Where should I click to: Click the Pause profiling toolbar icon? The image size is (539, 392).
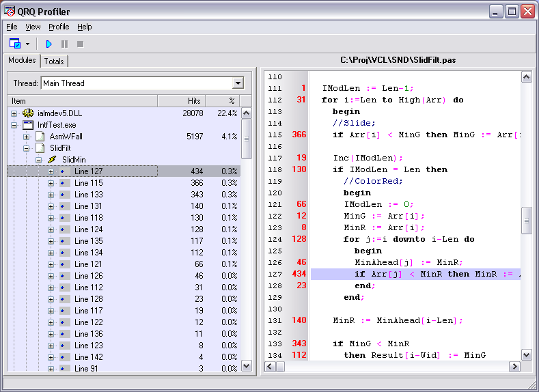pyautogui.click(x=64, y=44)
